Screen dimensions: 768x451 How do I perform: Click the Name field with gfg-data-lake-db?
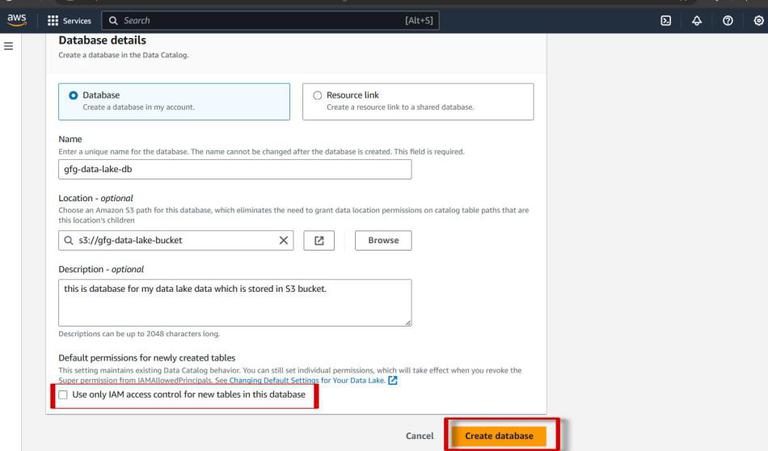pyautogui.click(x=235, y=169)
